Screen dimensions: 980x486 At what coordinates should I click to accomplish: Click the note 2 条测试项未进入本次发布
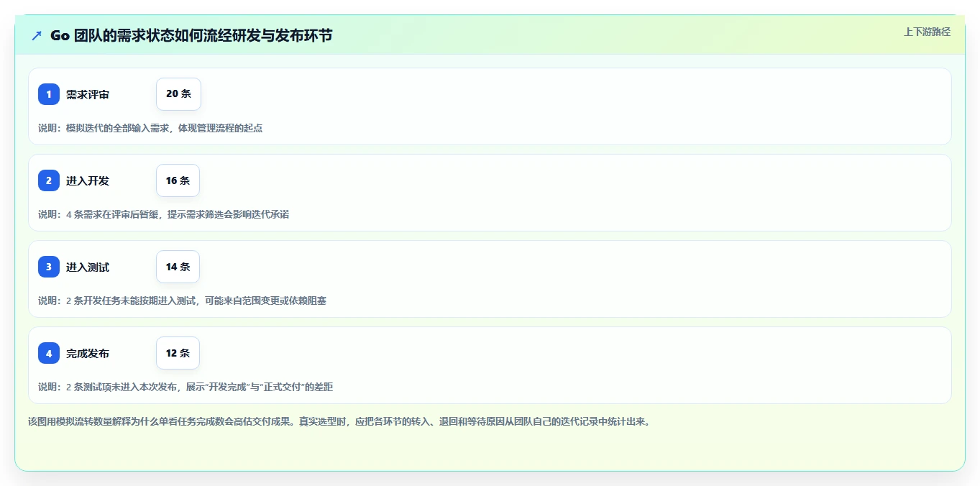click(x=186, y=387)
